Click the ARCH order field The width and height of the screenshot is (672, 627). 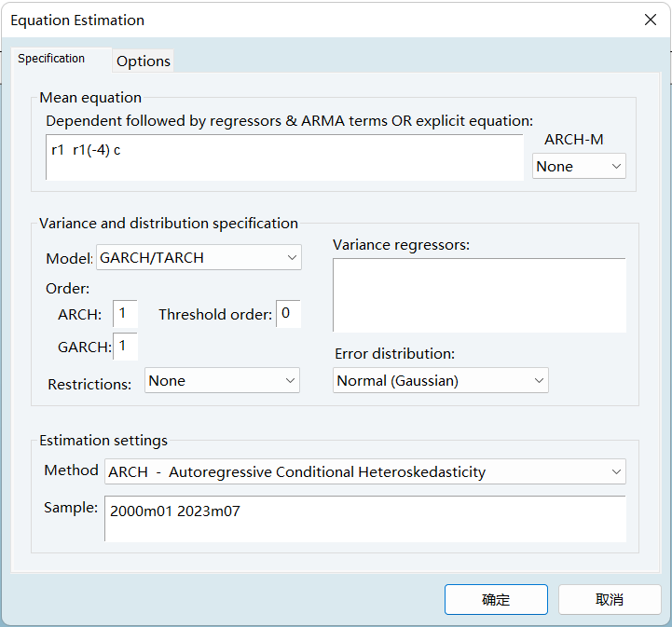(x=125, y=314)
